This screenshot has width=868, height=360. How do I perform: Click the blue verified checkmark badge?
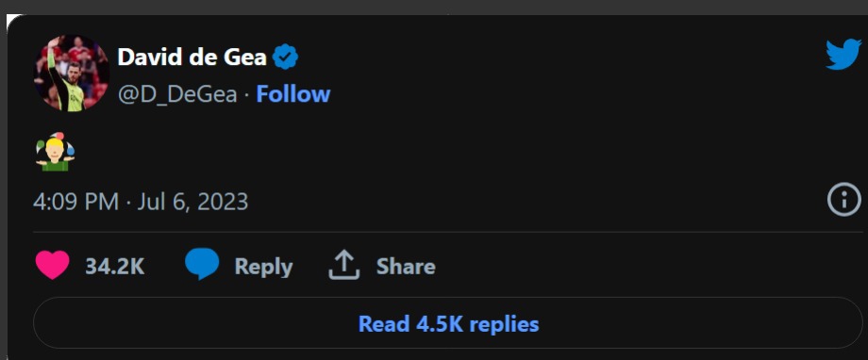point(286,57)
